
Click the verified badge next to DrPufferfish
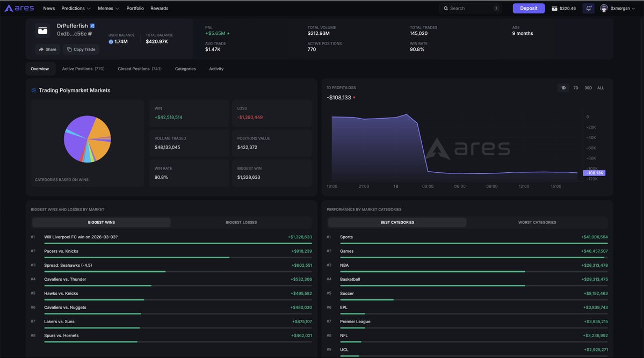(x=92, y=25)
